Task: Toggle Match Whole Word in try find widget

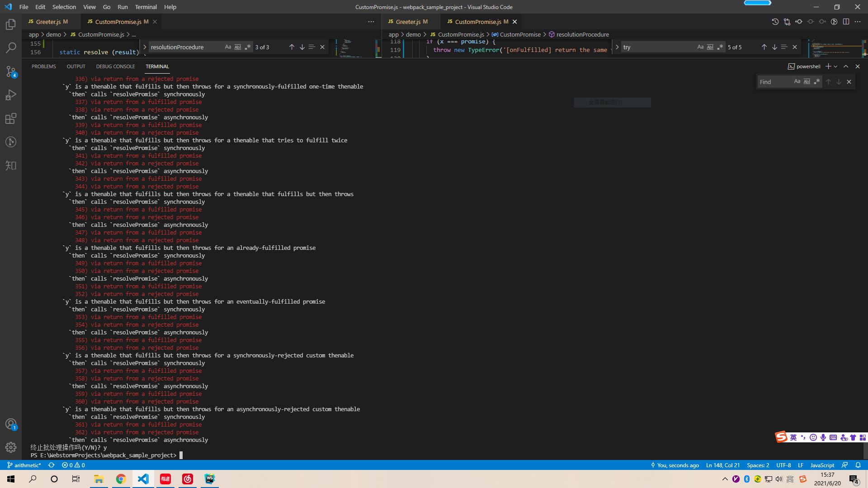Action: tap(710, 47)
